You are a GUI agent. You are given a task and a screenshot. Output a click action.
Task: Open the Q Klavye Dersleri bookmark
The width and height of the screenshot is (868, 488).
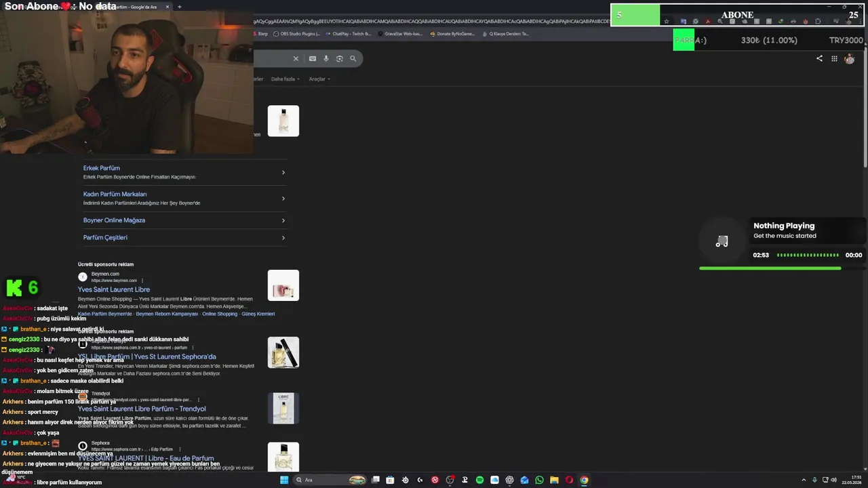tap(505, 33)
